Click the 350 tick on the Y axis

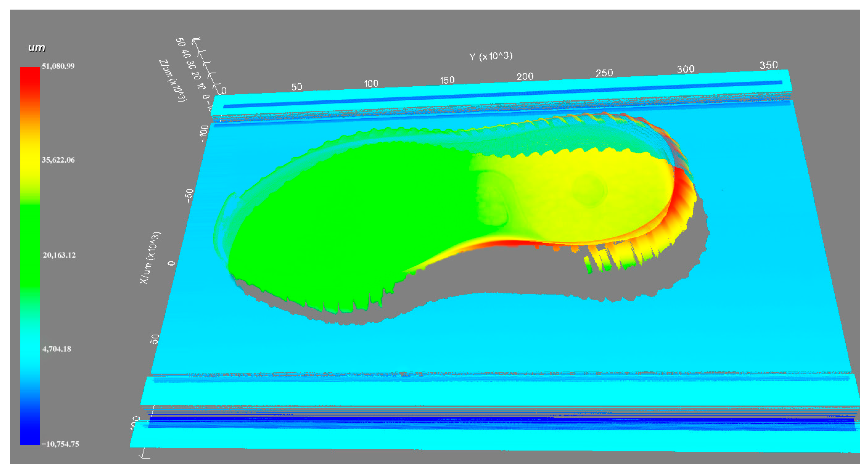768,65
